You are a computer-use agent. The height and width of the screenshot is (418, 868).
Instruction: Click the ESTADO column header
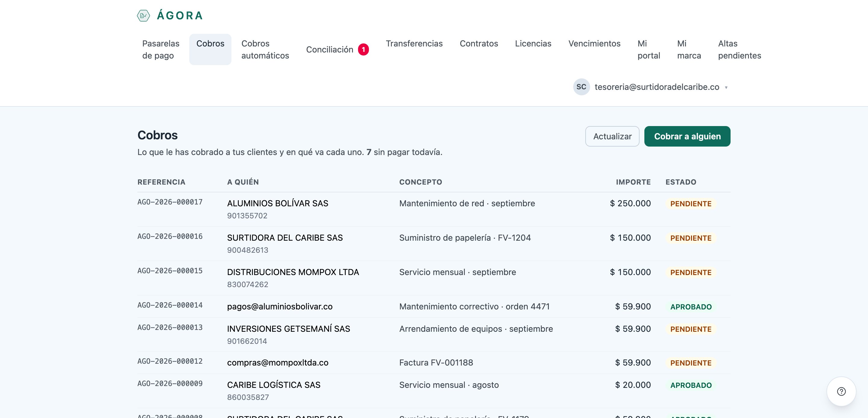[681, 182]
